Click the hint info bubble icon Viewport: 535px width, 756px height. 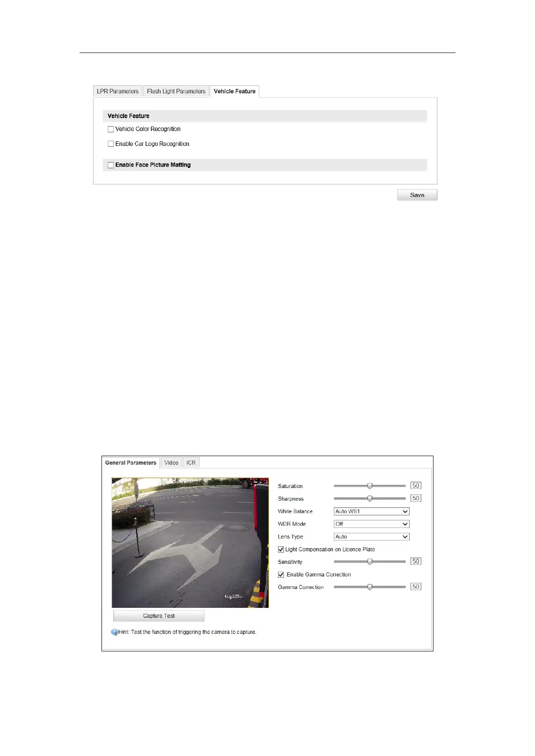[x=115, y=632]
